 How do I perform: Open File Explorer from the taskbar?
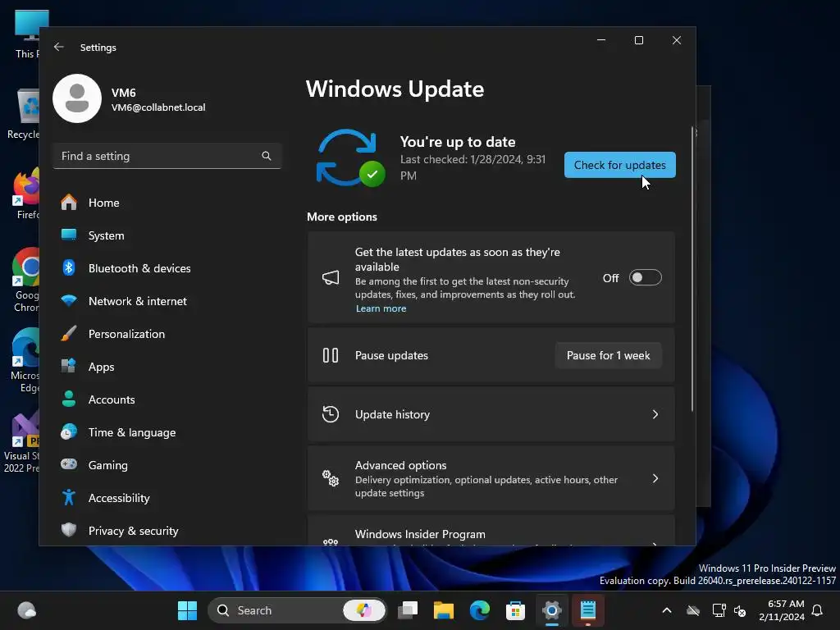[x=444, y=610]
